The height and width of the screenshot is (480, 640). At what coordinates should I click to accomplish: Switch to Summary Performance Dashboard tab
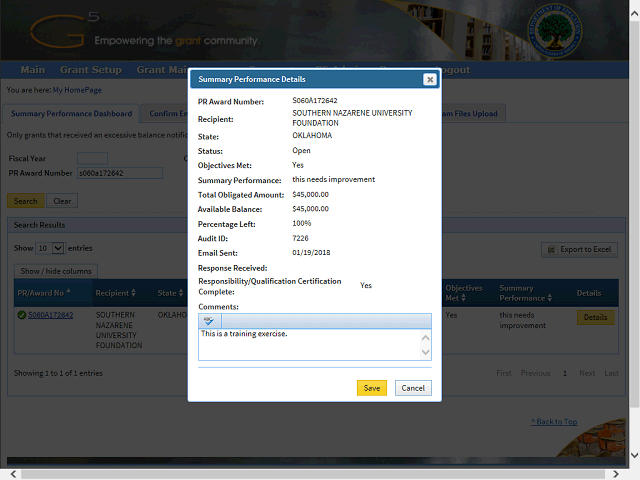pos(71,113)
